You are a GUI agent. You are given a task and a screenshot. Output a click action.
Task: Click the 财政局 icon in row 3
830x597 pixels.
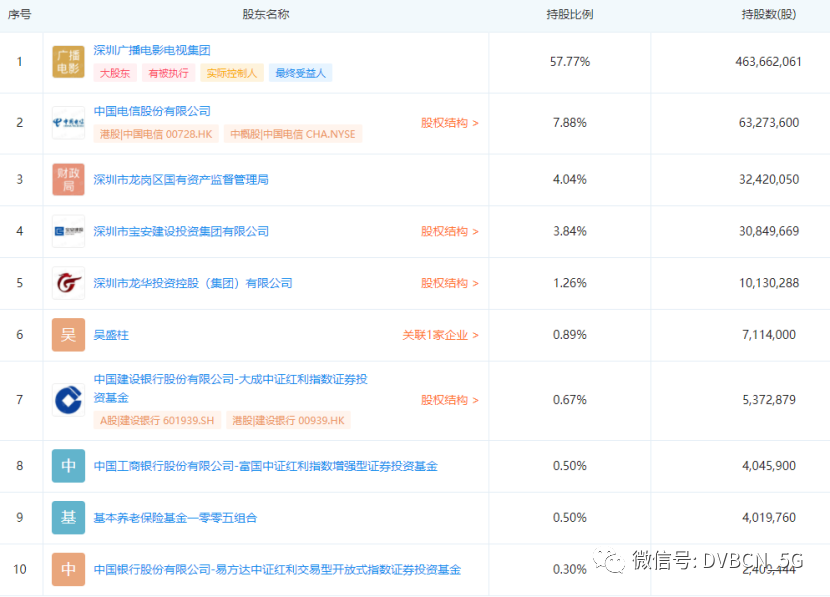tap(68, 179)
